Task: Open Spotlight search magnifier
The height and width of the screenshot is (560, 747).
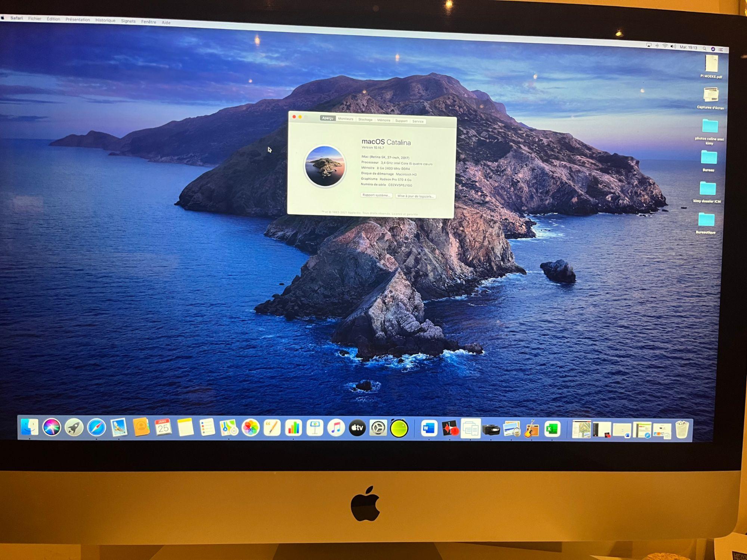Action: pyautogui.click(x=704, y=48)
